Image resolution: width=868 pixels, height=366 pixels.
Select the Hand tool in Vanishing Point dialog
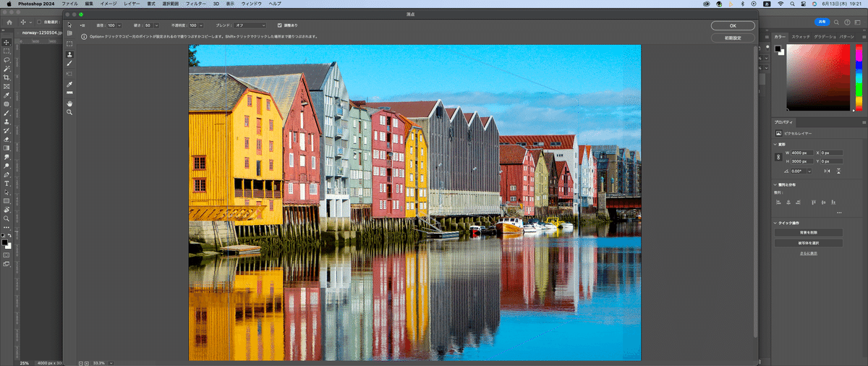click(x=69, y=103)
